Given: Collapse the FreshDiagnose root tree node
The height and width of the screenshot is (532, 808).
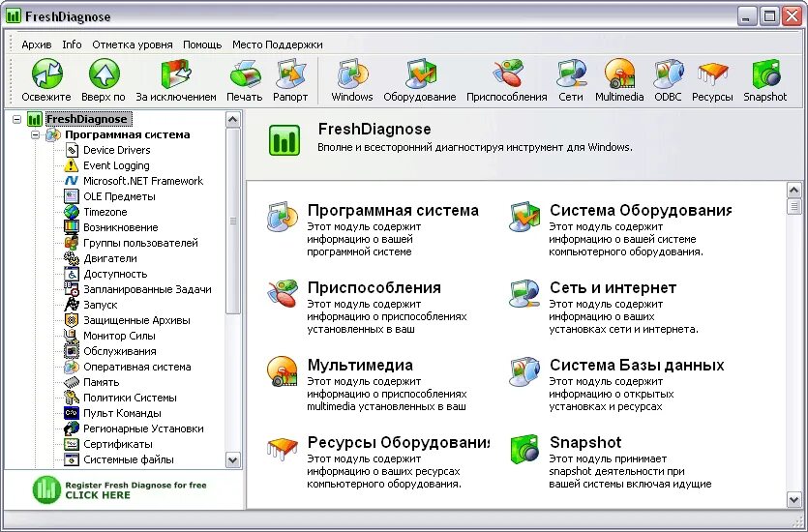Looking at the screenshot, I should tap(17, 120).
